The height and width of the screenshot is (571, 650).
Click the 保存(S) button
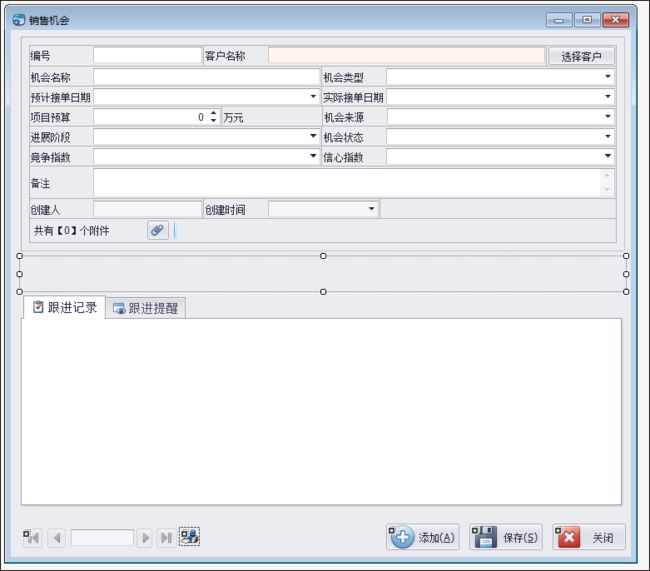[506, 537]
